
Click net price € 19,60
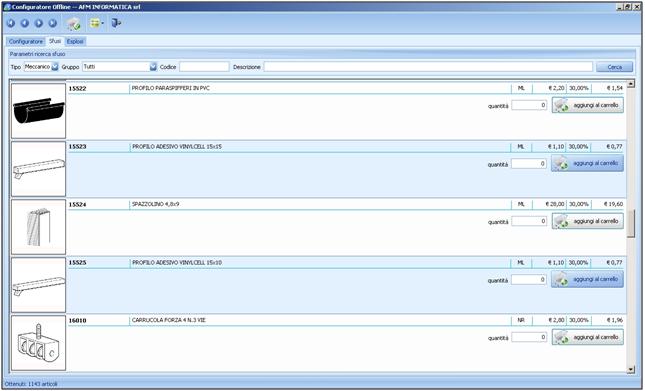[x=613, y=204]
